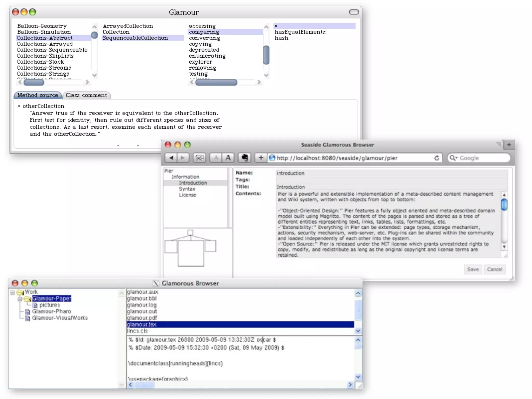
Task: Click the add bookmark plus button
Action: pos(261,158)
